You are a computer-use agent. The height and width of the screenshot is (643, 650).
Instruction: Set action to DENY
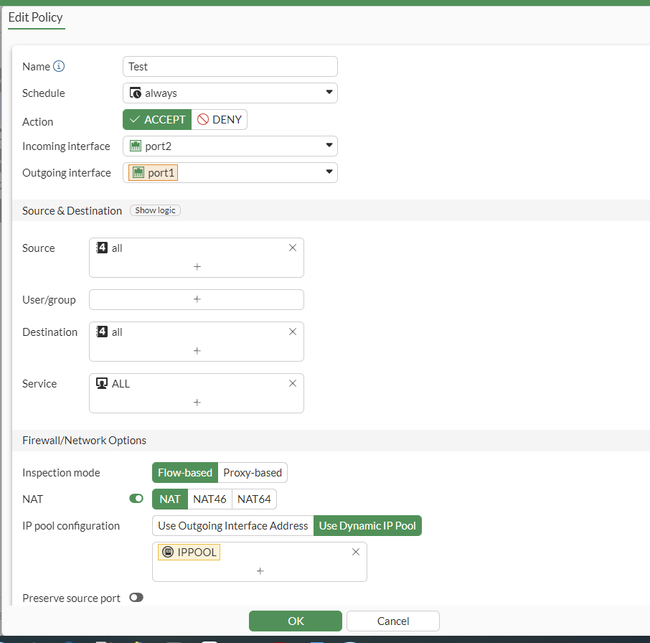[219, 120]
